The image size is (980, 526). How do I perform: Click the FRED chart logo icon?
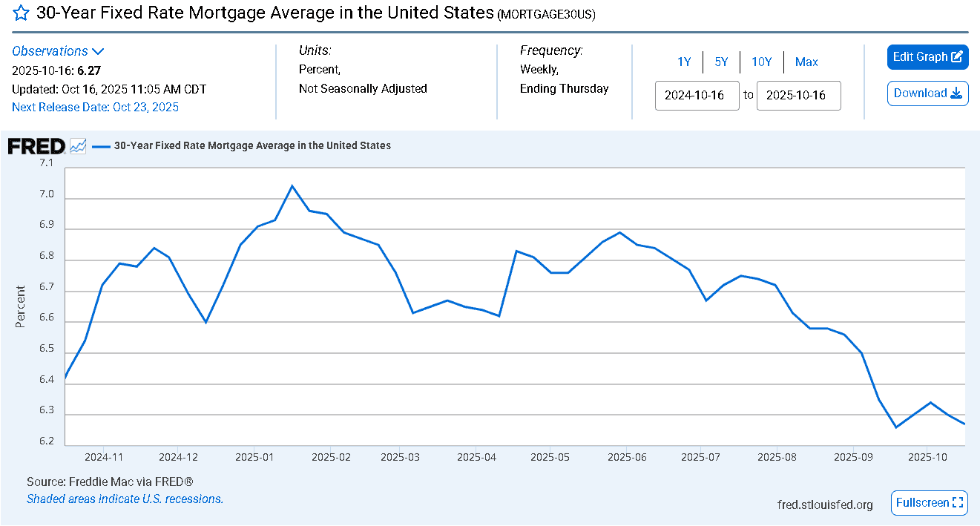(78, 146)
